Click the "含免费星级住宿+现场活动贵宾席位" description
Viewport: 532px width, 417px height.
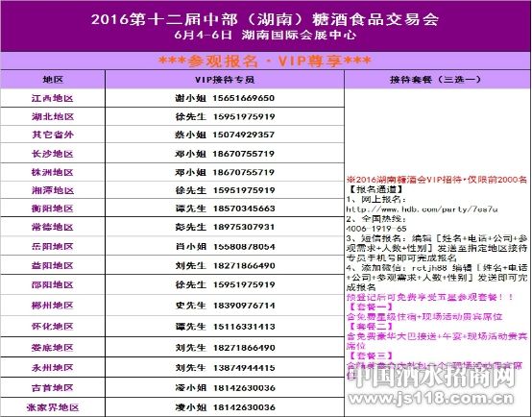click(x=424, y=317)
